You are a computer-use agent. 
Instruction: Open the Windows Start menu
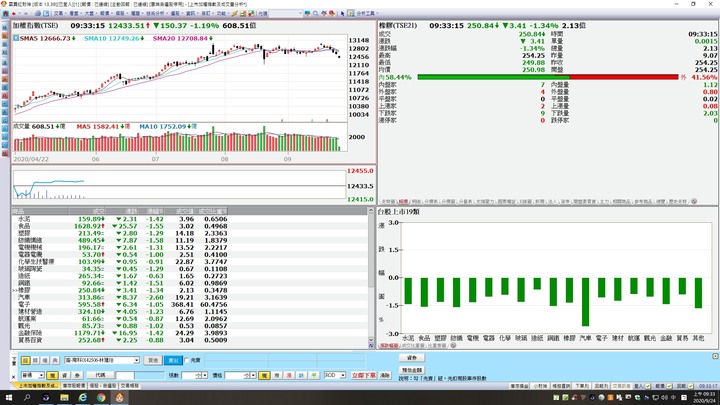click(x=8, y=398)
